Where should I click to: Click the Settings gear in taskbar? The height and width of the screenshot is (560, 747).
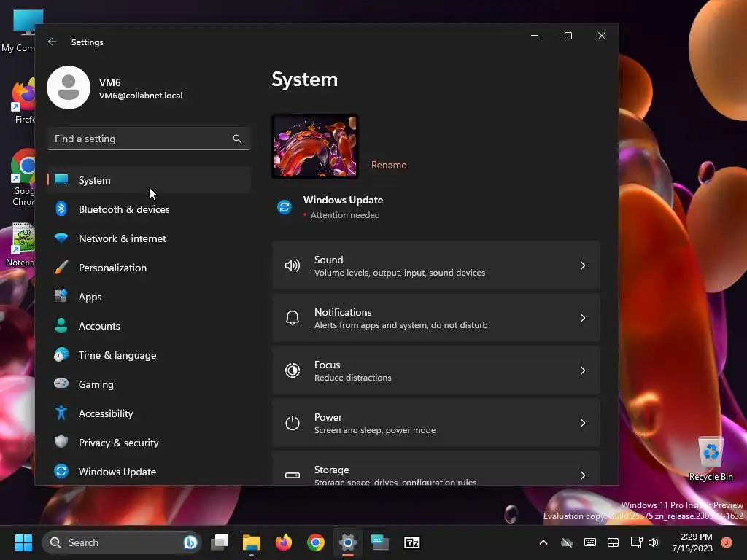(x=348, y=542)
